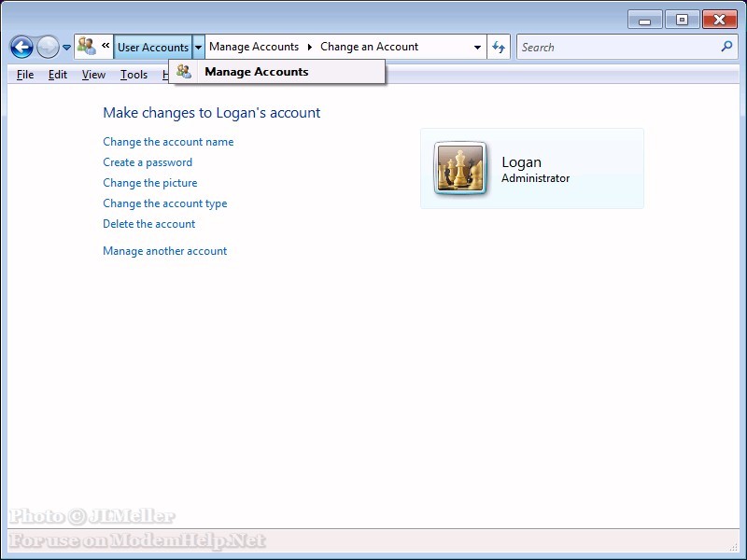Click Change an Account breadcrumb

369,47
